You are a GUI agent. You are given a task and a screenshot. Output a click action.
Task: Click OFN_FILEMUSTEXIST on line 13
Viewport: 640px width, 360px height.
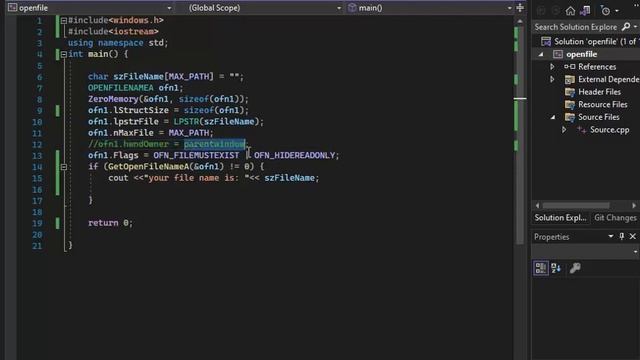[x=196, y=155]
